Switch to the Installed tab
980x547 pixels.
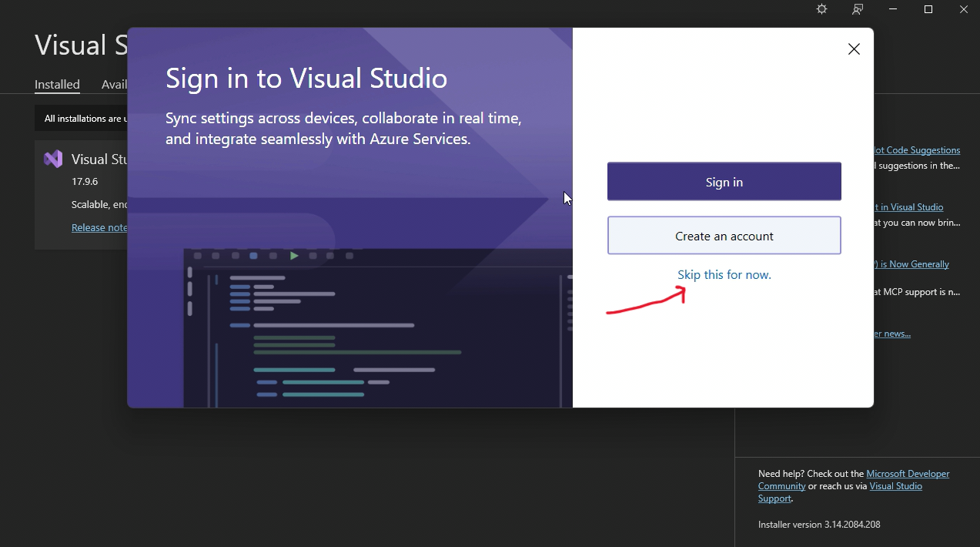pos(57,84)
